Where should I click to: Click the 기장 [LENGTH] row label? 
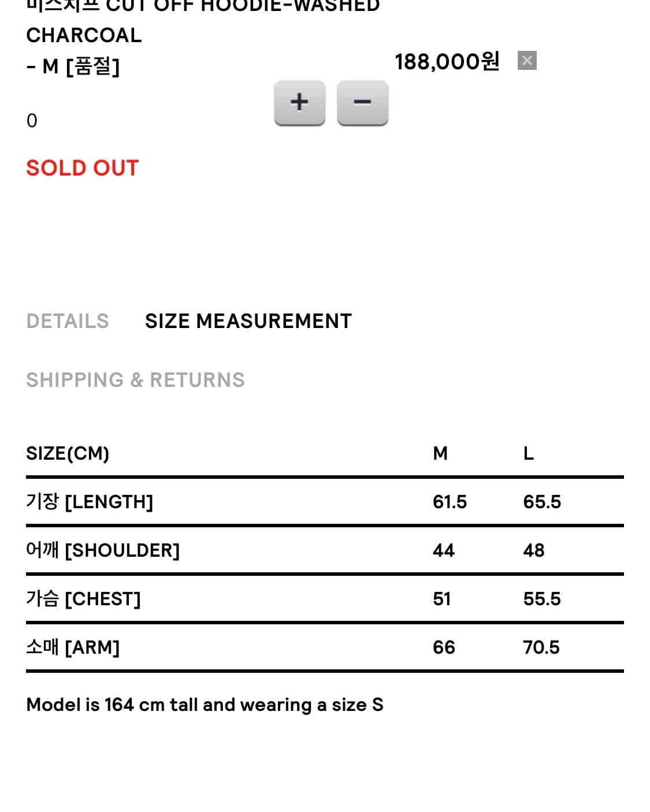pos(90,501)
